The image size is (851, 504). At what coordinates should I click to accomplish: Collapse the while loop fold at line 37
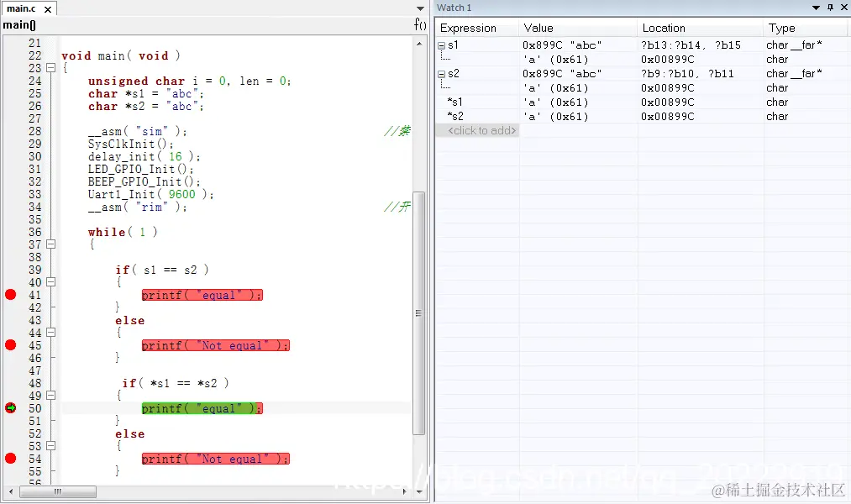(50, 244)
